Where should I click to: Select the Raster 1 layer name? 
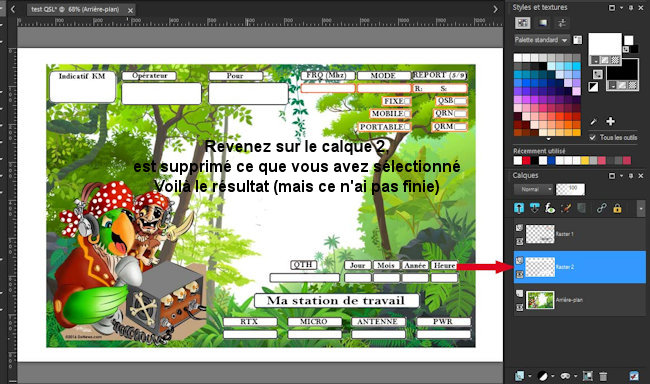(x=564, y=234)
